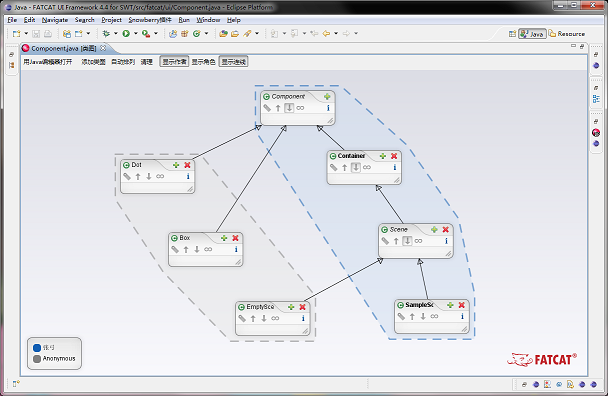Toggle the down arrow on the EmptyScene node
Image resolution: width=608 pixels, height=396 pixels.
pyautogui.click(x=264, y=318)
